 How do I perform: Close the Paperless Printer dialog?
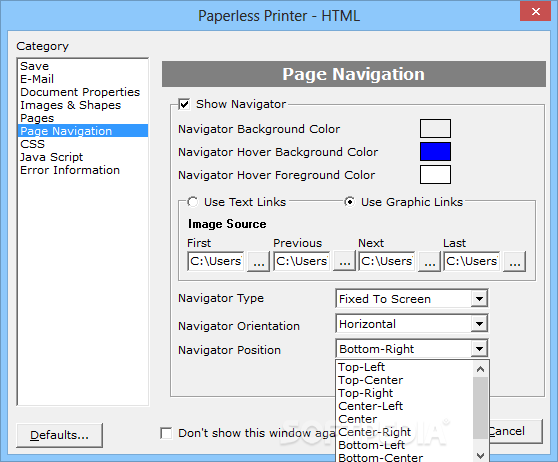pyautogui.click(x=535, y=11)
